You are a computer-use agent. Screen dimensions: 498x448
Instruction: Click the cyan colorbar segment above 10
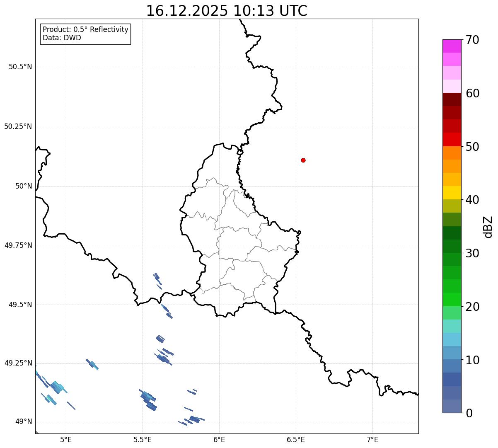(x=452, y=339)
